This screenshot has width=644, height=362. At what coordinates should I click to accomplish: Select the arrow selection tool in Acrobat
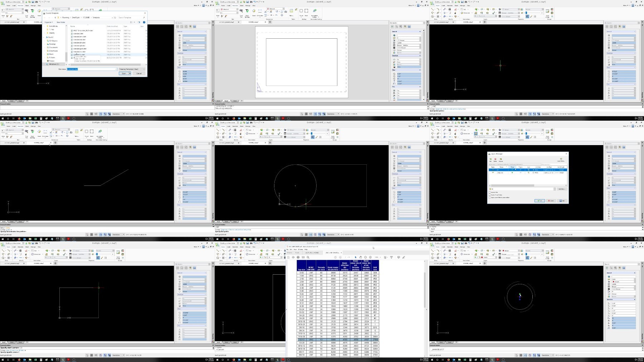coord(356,257)
